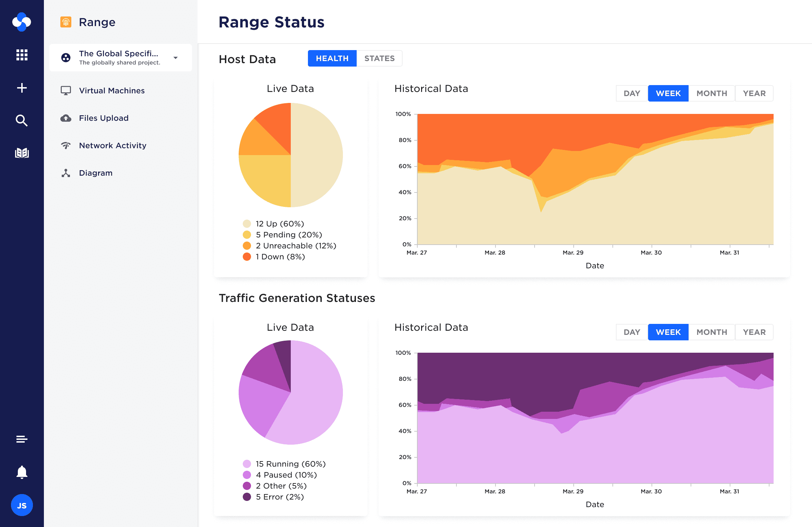The width and height of the screenshot is (812, 527).
Task: Set Traffic historical data to DAY
Action: [632, 332]
